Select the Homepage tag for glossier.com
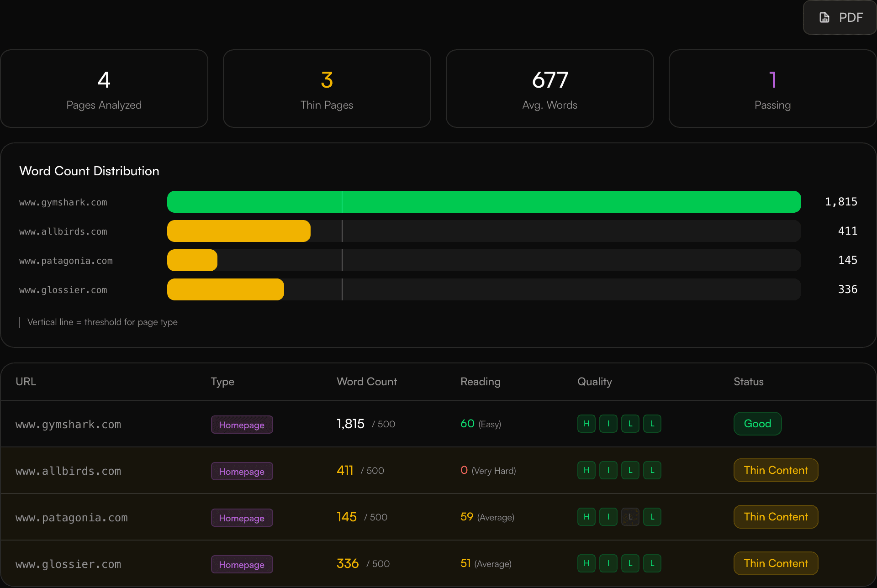 click(242, 564)
